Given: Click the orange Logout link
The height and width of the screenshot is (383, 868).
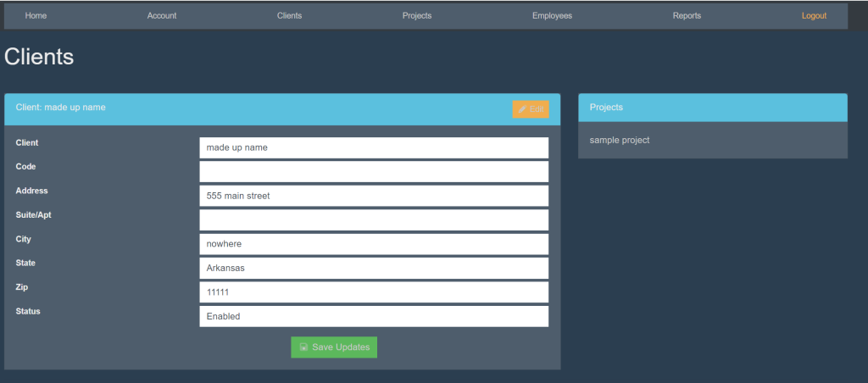Looking at the screenshot, I should coord(814,16).
